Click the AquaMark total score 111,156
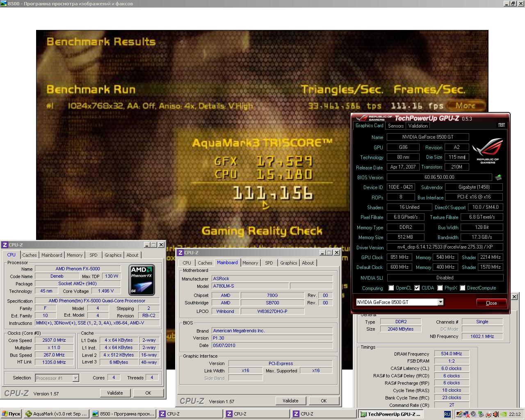This screenshot has height=420, width=525. pos(273,193)
